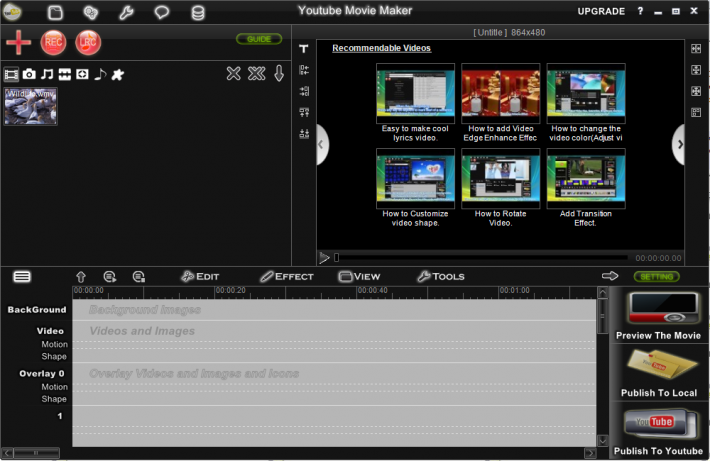Open the Recommendable Videos link

point(381,48)
